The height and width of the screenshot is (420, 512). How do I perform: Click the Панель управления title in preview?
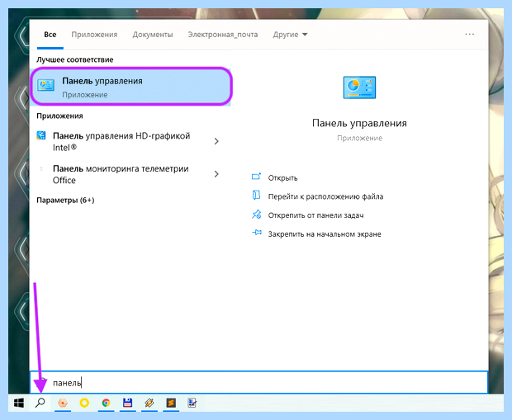(359, 123)
